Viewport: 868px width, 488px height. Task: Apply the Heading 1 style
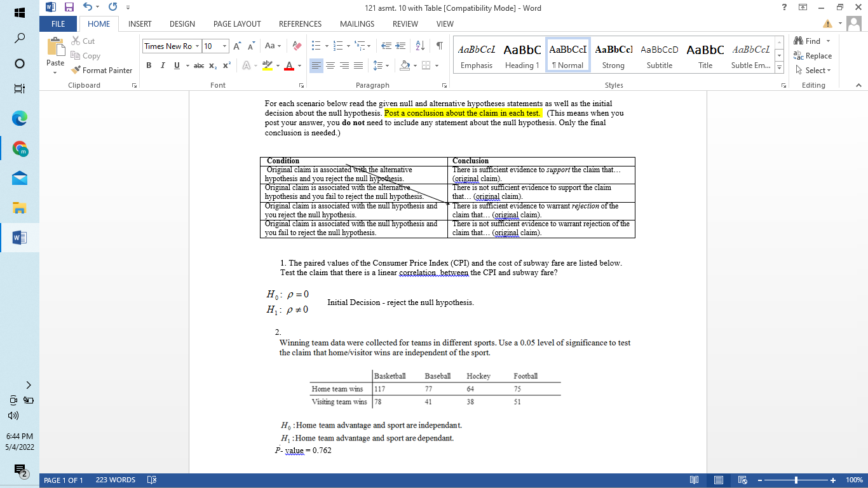[522, 56]
